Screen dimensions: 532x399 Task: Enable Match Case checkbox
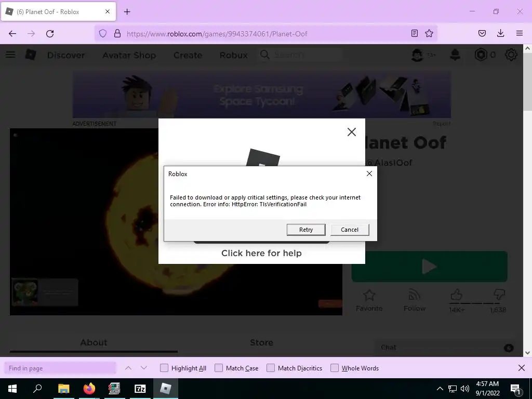219,368
